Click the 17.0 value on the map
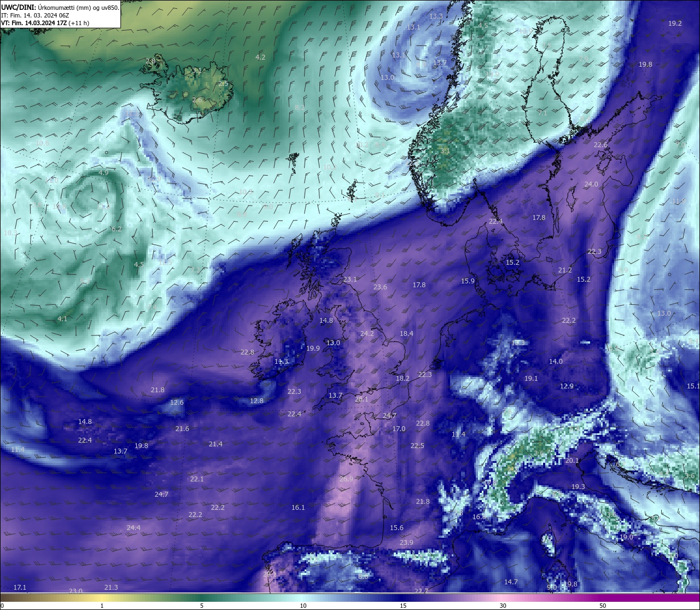The width and height of the screenshot is (700, 610). click(399, 429)
